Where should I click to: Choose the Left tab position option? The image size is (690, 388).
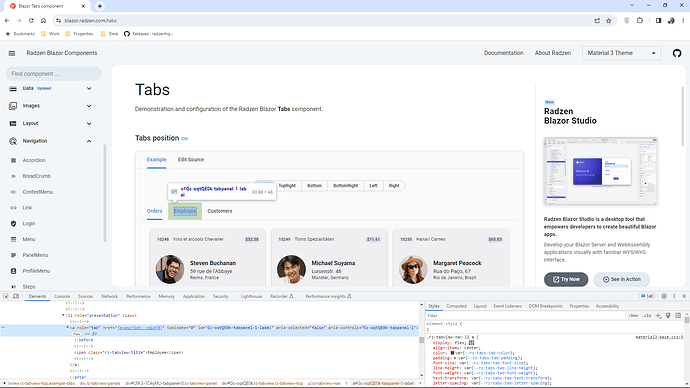[373, 186]
